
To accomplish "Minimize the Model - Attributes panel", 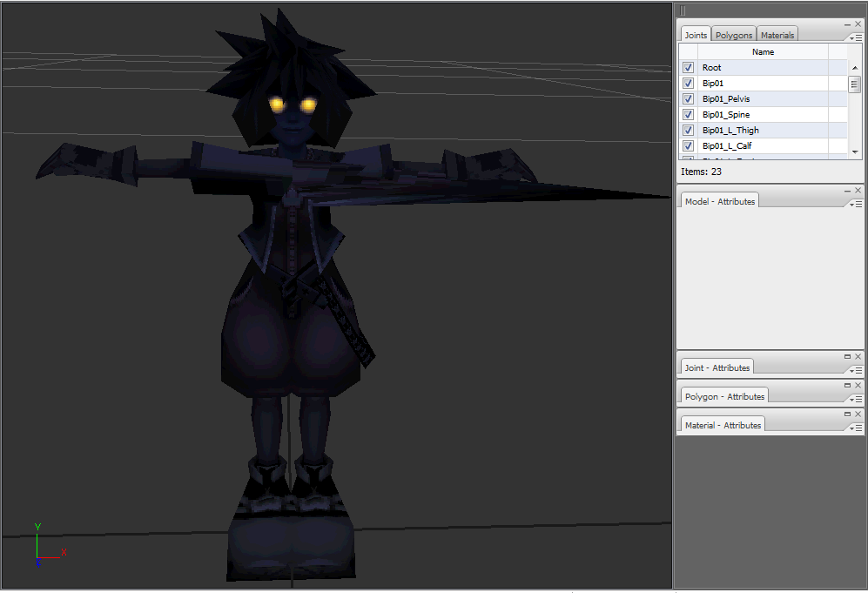I will tap(847, 190).
